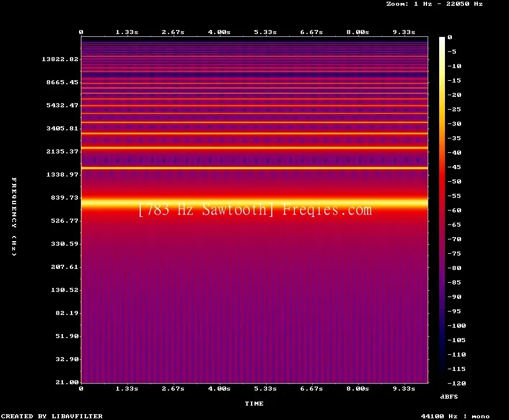Click the 44100 Hz : mono label
The height and width of the screenshot is (420, 509).
(x=455, y=416)
